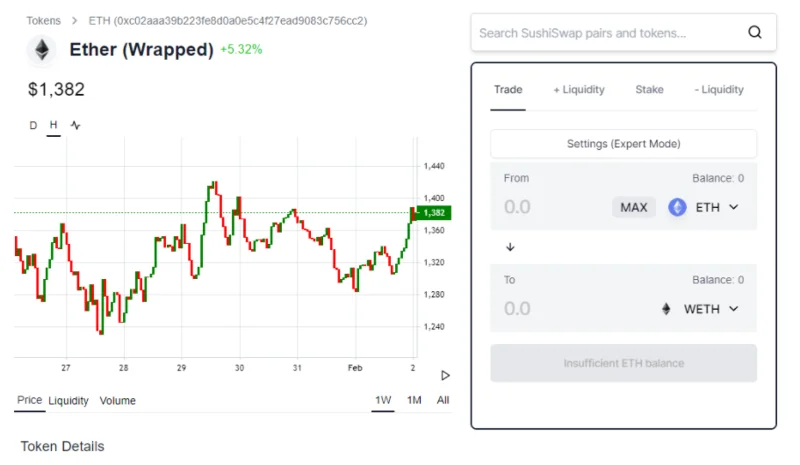The height and width of the screenshot is (465, 800).
Task: Select the D daily chart interval
Action: click(x=33, y=125)
